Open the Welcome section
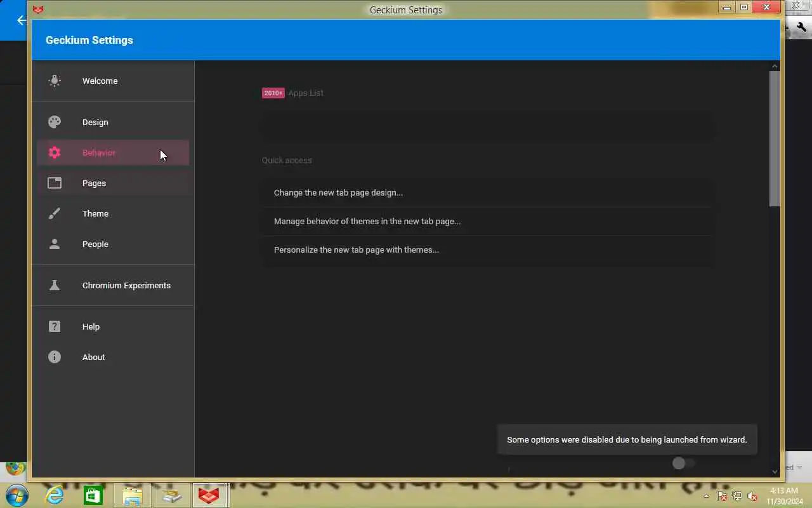 113,81
